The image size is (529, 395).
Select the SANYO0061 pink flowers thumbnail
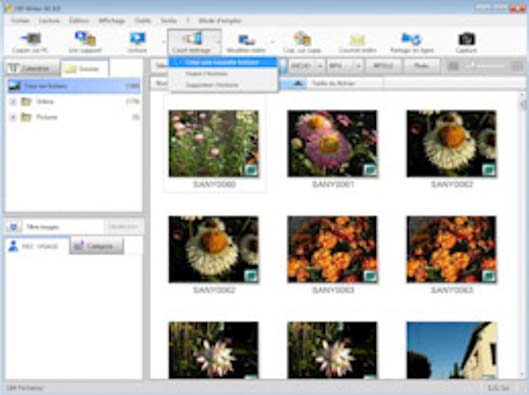332,143
